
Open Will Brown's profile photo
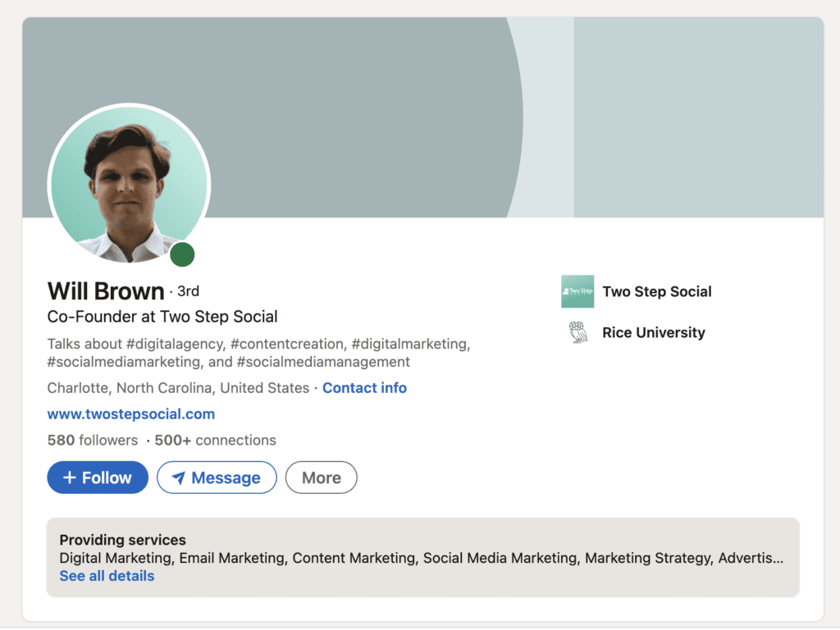pos(129,186)
